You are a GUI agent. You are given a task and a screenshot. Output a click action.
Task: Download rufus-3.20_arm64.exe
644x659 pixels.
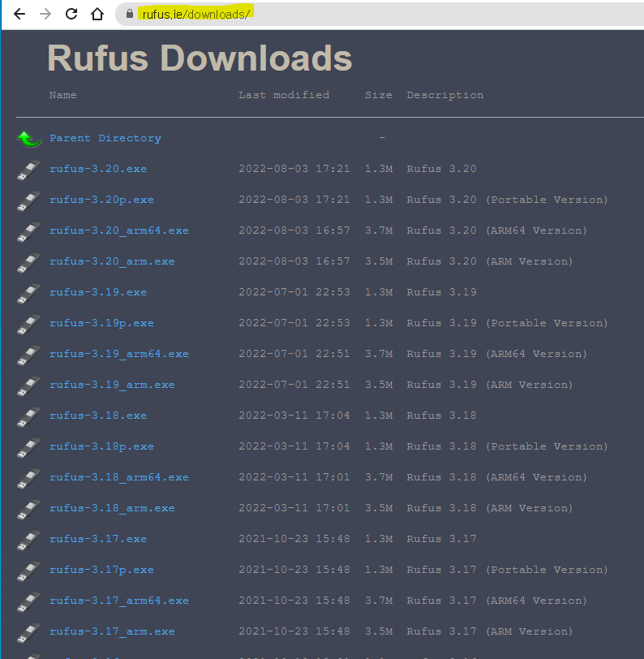pos(119,230)
